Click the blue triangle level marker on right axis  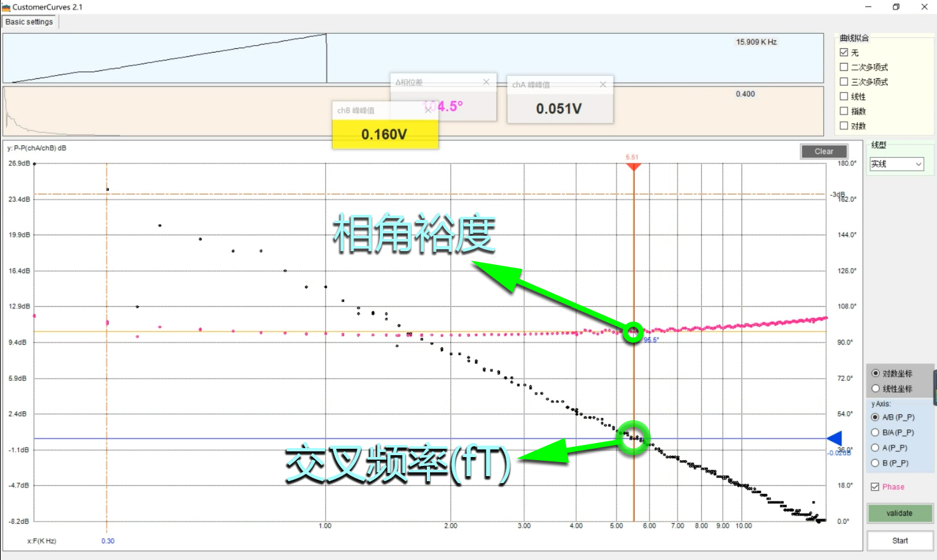tap(834, 438)
